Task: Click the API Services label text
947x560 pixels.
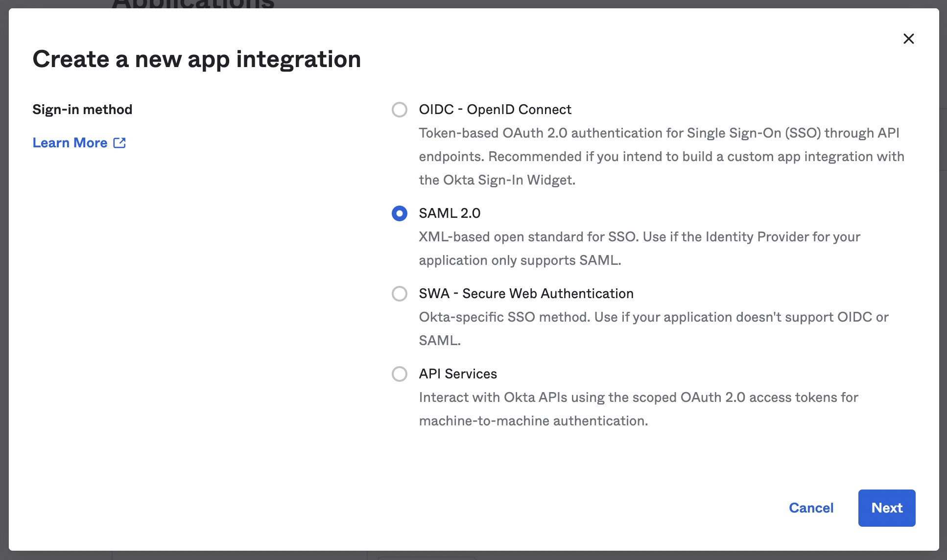Action: coord(458,374)
